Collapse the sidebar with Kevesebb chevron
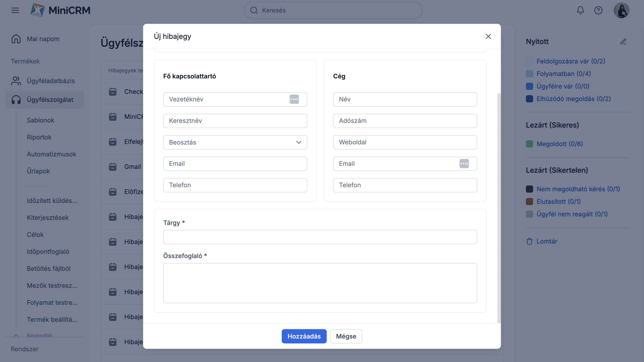Viewport: 644px width, 362px height. 16,335
